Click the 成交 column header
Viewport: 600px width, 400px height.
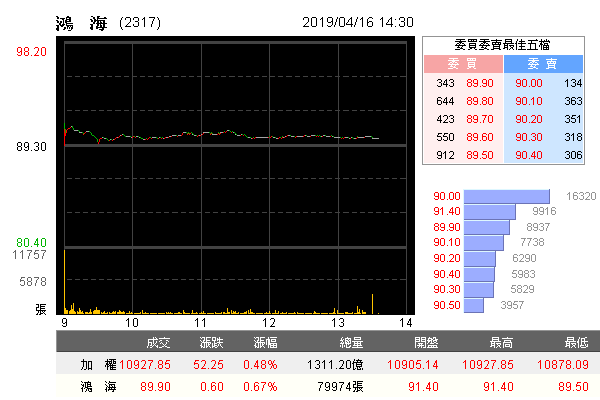(158, 342)
